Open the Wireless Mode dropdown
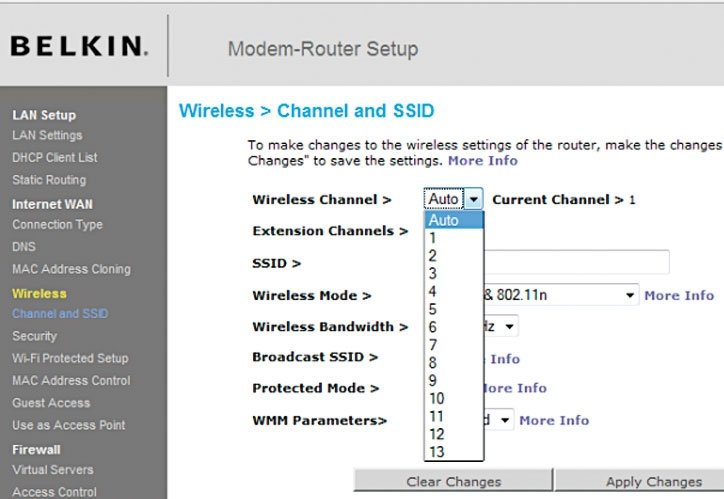Viewport: 724px width, 499px height. (x=561, y=295)
